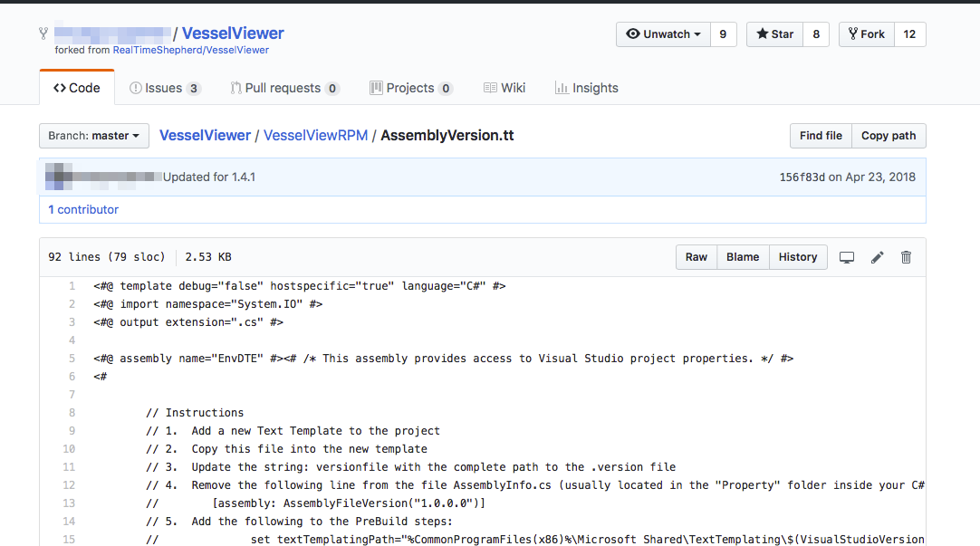This screenshot has width=980, height=546.
Task: Open file in GitHub Desktop icon
Action: [847, 257]
